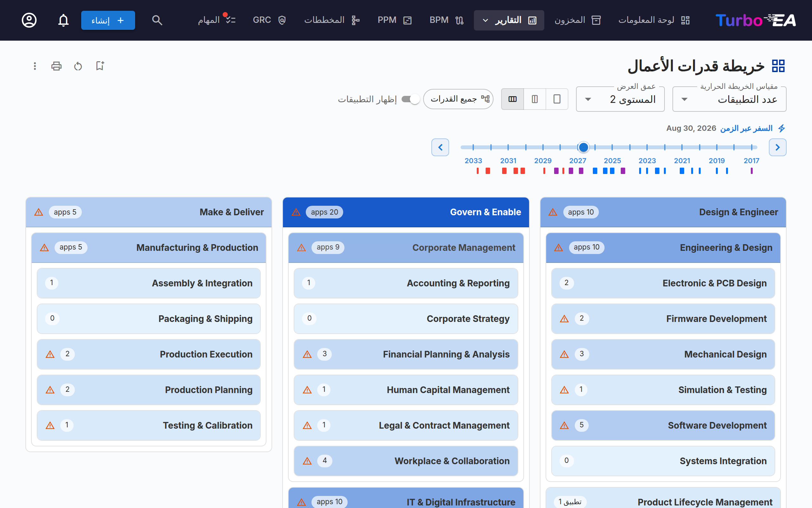Reset the report with the refresh icon

click(78, 66)
